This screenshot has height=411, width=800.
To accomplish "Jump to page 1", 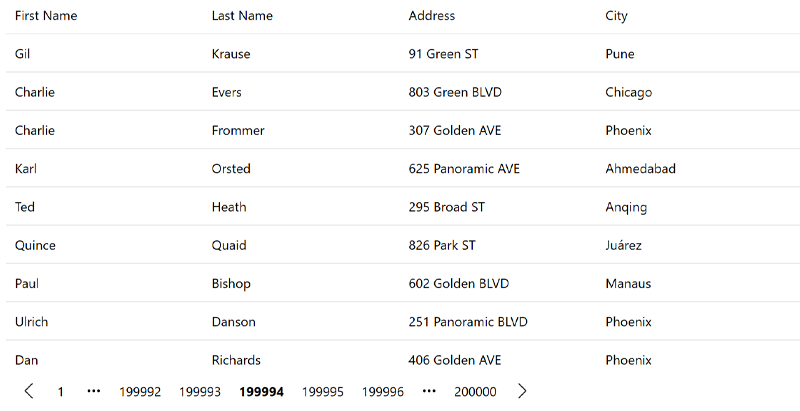I will [61, 392].
